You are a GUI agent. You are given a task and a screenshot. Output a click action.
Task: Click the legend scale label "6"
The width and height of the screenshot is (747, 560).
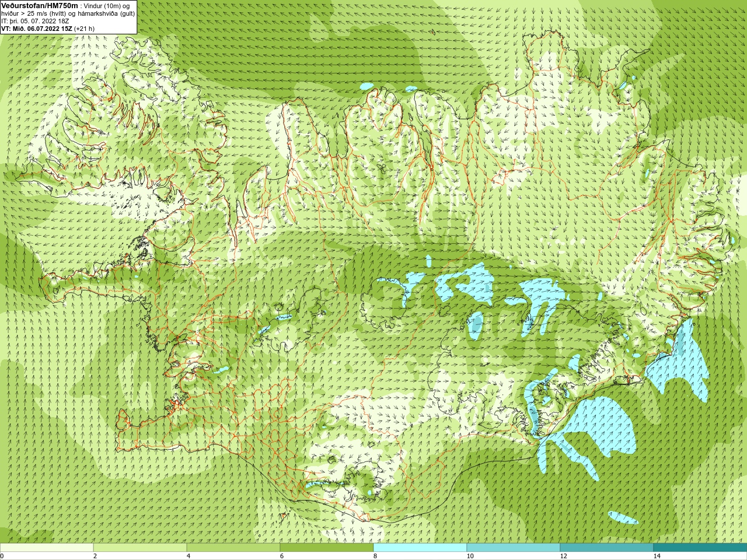[282, 556]
